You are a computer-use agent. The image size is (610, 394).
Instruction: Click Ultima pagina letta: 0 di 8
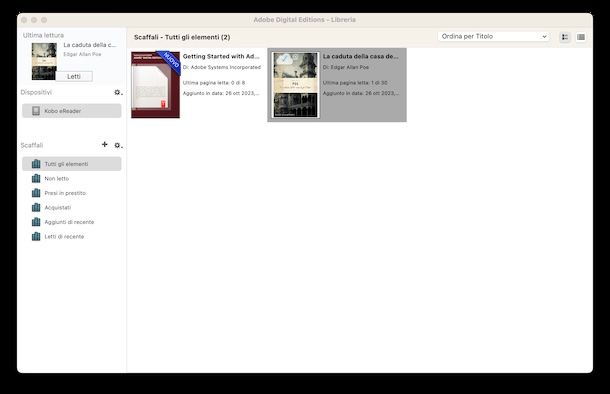(214, 83)
